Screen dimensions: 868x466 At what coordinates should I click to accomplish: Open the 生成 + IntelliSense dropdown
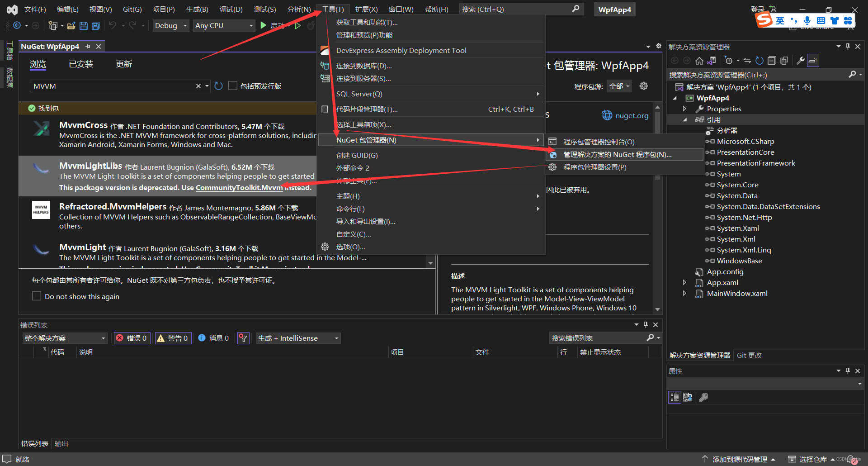click(298, 338)
